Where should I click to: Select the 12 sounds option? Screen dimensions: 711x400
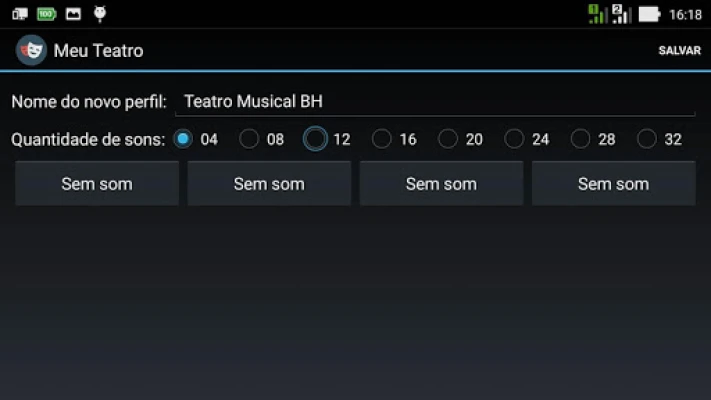(x=316, y=139)
